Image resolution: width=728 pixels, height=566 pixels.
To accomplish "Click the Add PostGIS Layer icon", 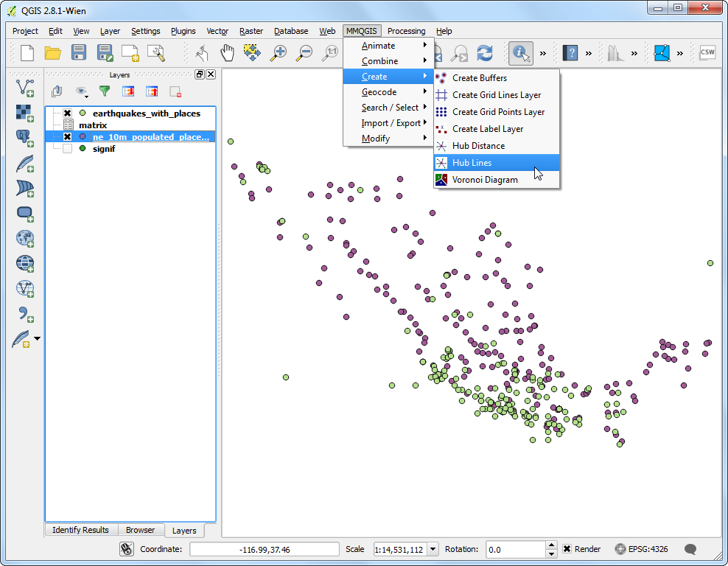I will point(24,138).
